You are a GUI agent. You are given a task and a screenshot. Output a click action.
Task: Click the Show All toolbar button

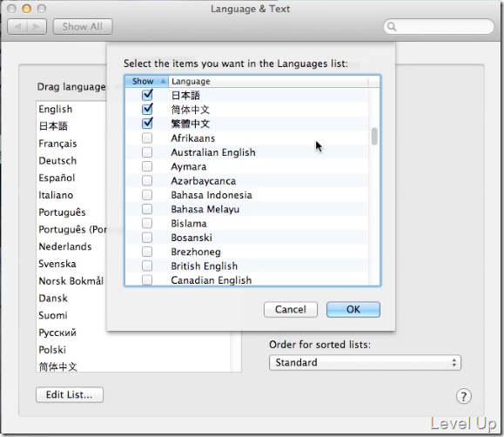coord(83,26)
